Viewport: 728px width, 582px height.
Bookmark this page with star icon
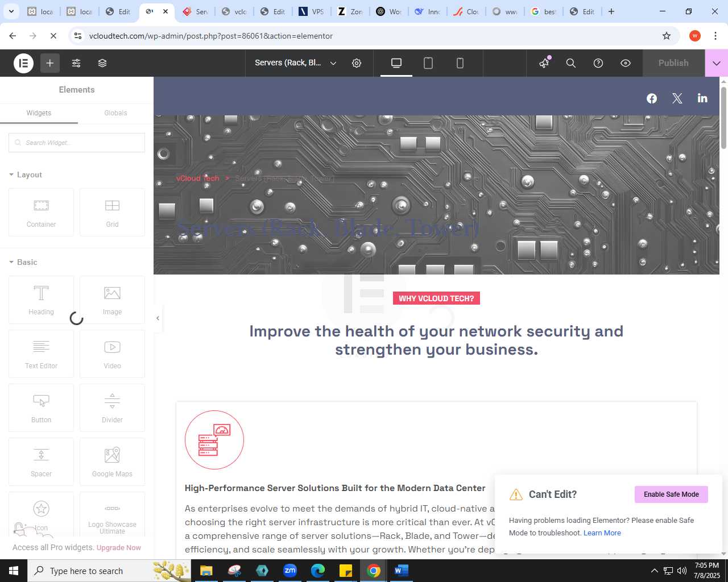(667, 36)
